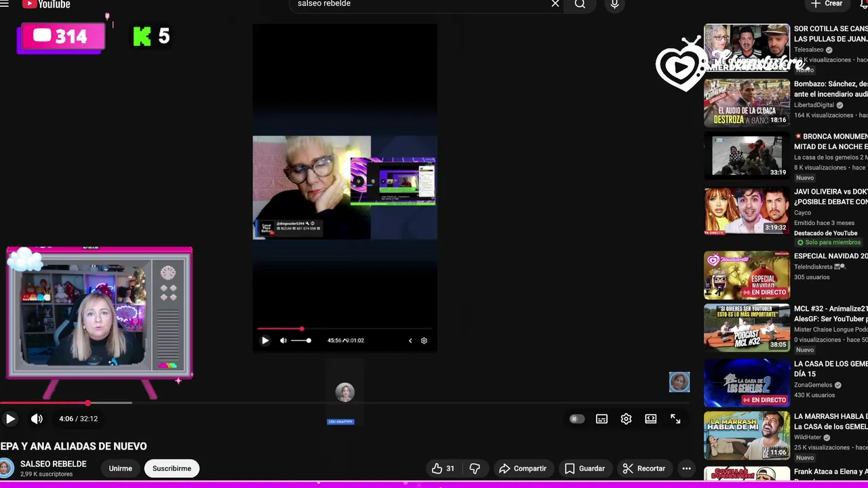Click Suscribirme to subscribe
The width and height of the screenshot is (868, 488).
[x=172, y=468]
